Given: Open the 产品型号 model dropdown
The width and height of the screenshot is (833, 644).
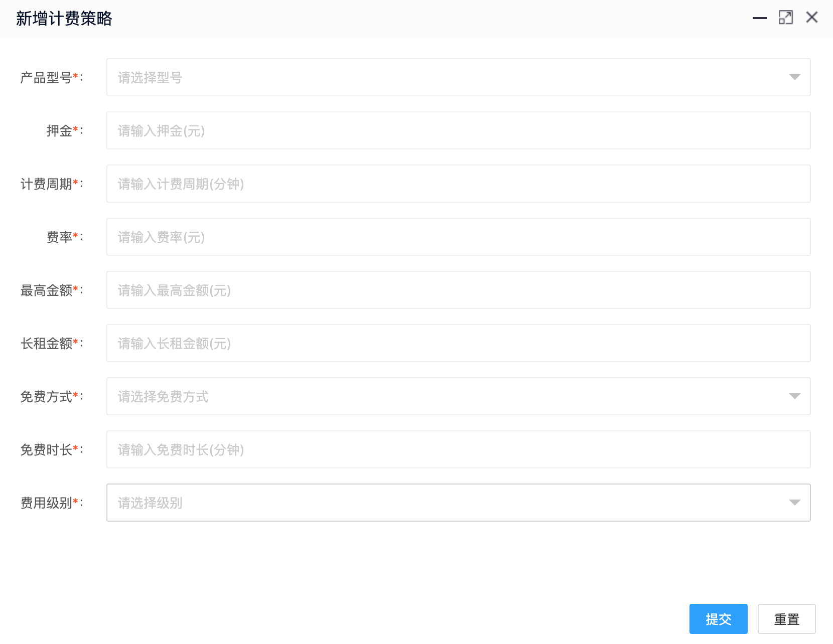Looking at the screenshot, I should [x=458, y=77].
